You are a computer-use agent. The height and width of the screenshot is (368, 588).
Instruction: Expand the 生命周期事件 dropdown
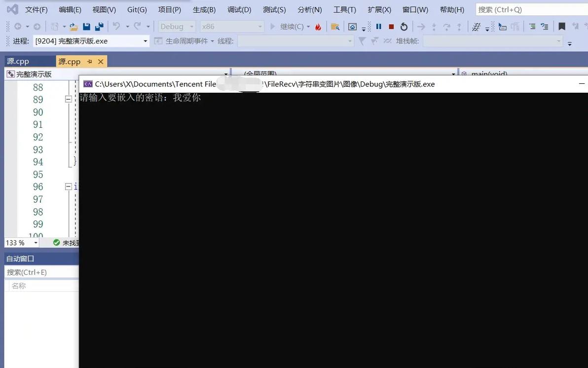coord(212,41)
